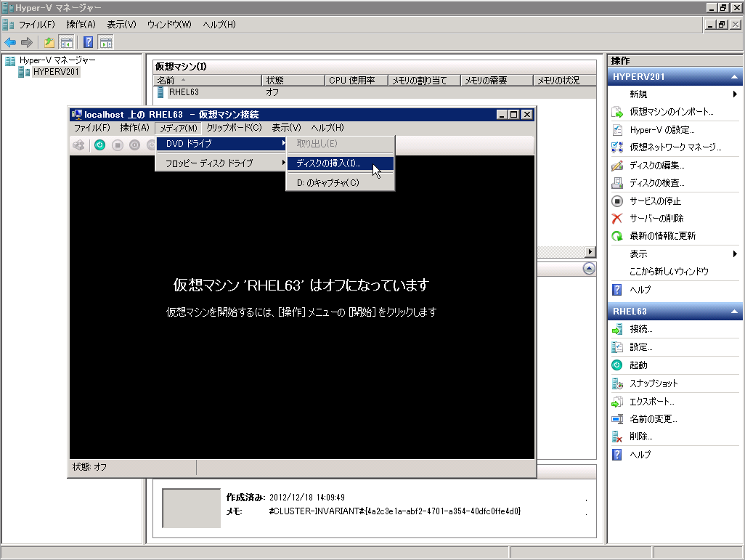Image resolution: width=745 pixels, height=560 pixels.
Task: Open ファイル menu in VM connection window
Action: coord(92,128)
